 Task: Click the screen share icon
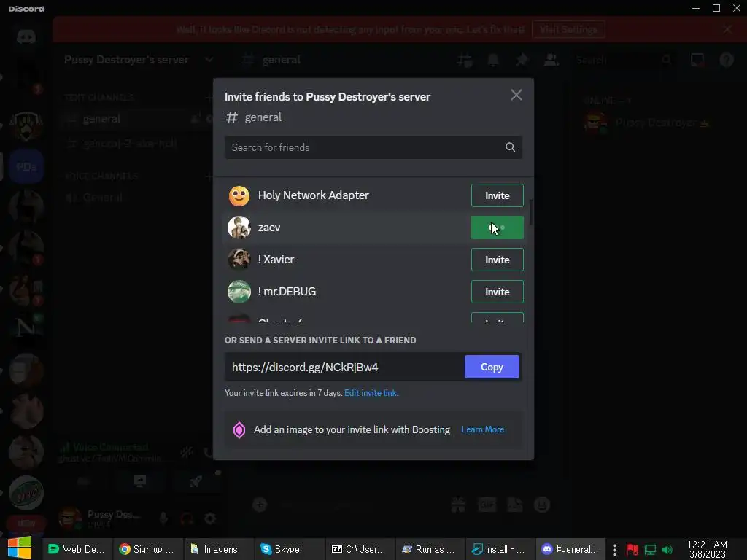(x=139, y=481)
